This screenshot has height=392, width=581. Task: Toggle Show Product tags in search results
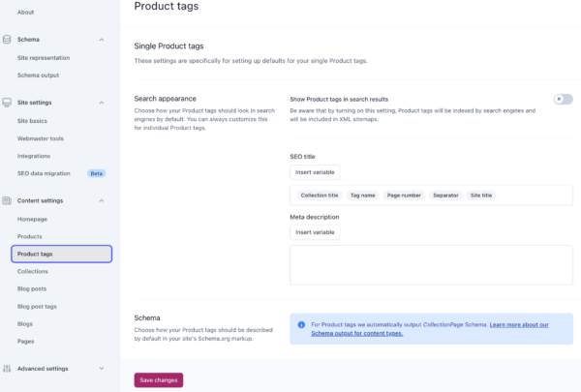pyautogui.click(x=563, y=99)
